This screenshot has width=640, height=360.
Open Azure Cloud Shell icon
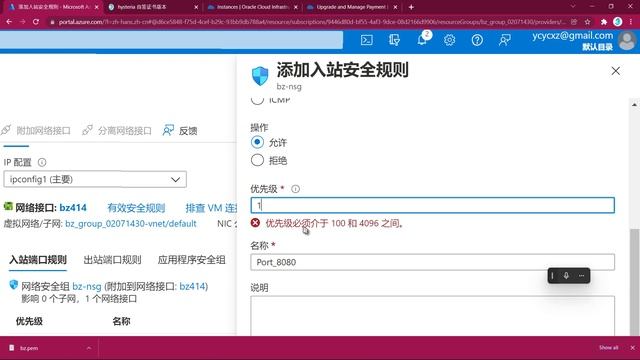click(x=367, y=40)
